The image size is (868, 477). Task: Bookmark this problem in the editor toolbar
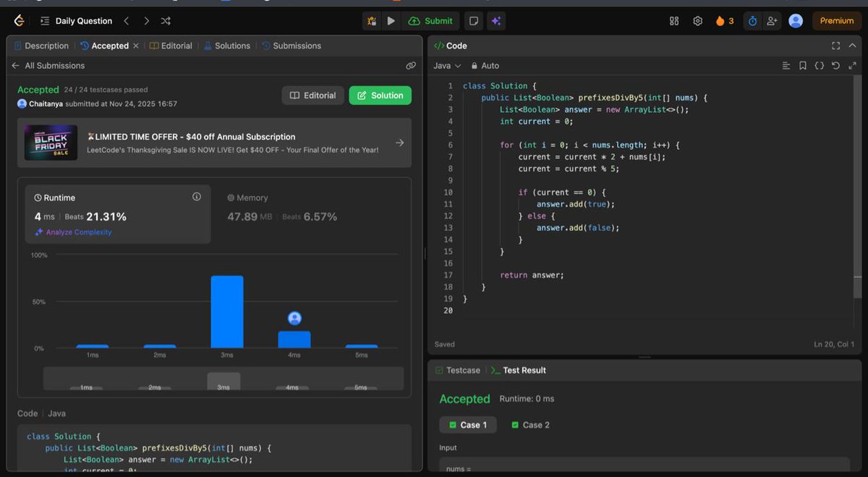[802, 65]
